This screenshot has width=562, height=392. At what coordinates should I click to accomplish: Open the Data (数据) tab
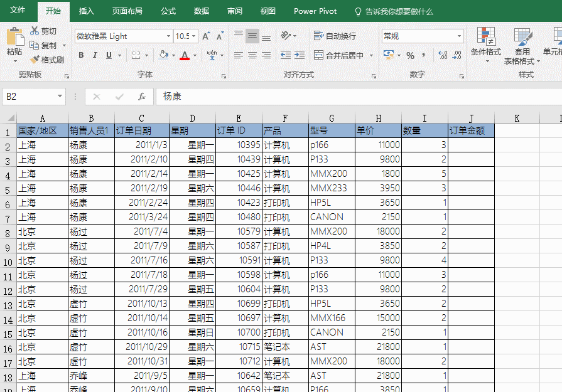[202, 11]
